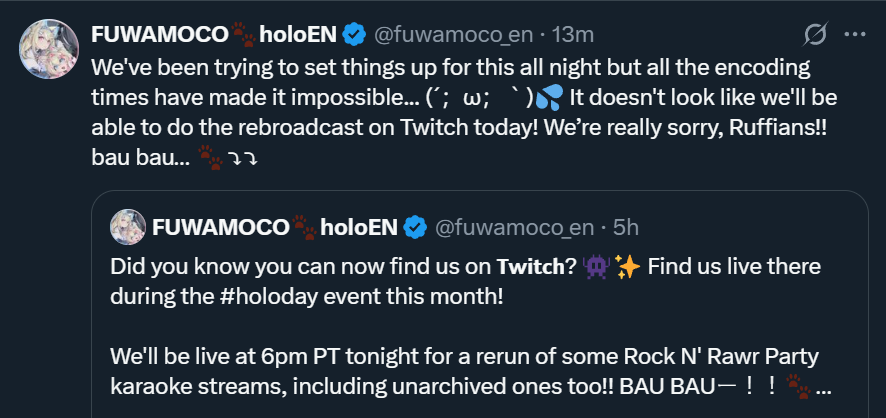Open the Grok explain-post icon
Viewport: 886px width, 418px height.
pyautogui.click(x=815, y=34)
